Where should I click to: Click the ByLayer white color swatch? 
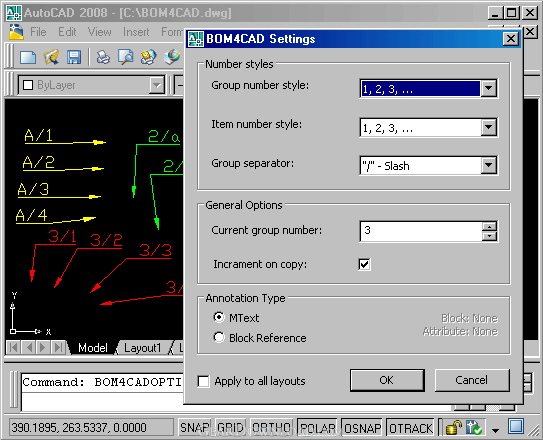coord(28,85)
